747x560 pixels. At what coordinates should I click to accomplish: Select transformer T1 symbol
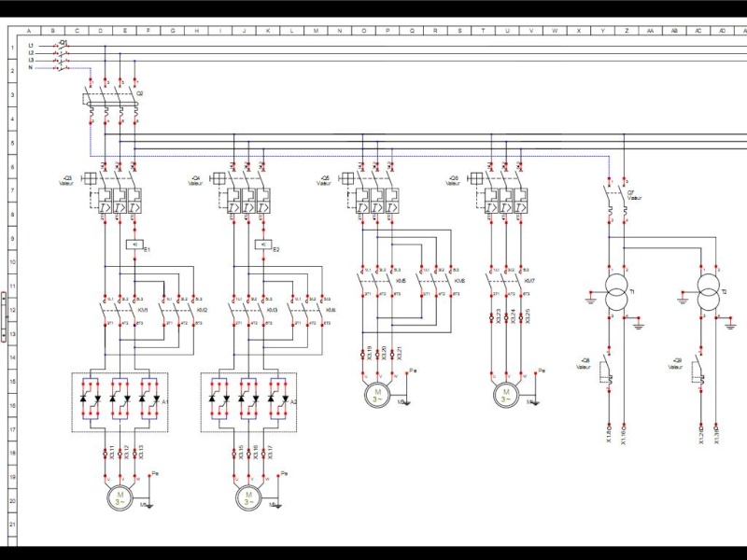coord(616,292)
